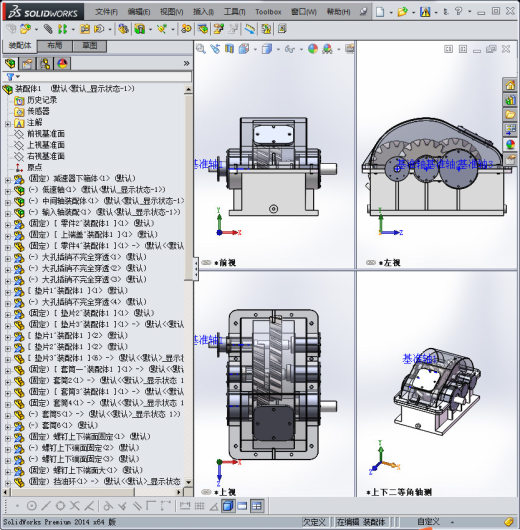Open the PropertyManager tab icon

pyautogui.click(x=28, y=64)
